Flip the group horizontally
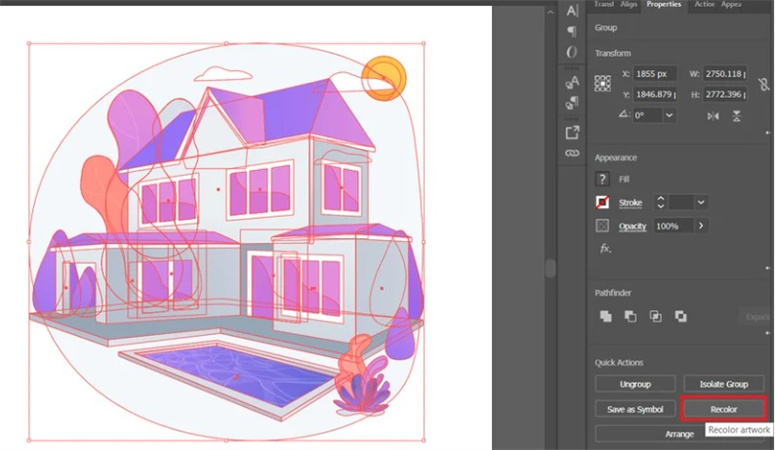Viewport: 775px width, 450px height. [713, 116]
